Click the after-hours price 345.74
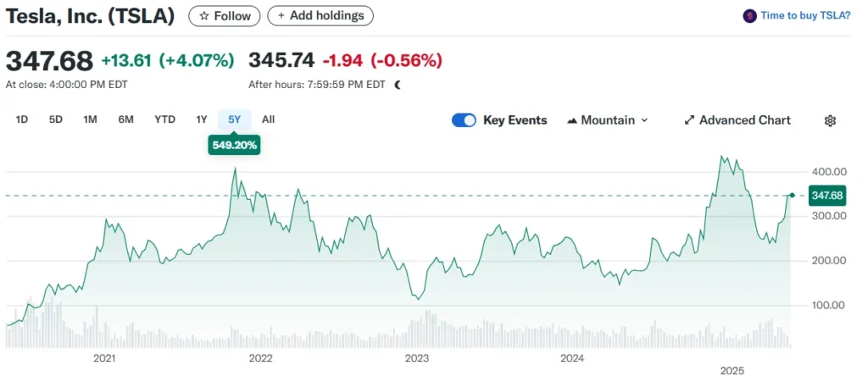Screen dimensions: 868x382 [x=281, y=59]
